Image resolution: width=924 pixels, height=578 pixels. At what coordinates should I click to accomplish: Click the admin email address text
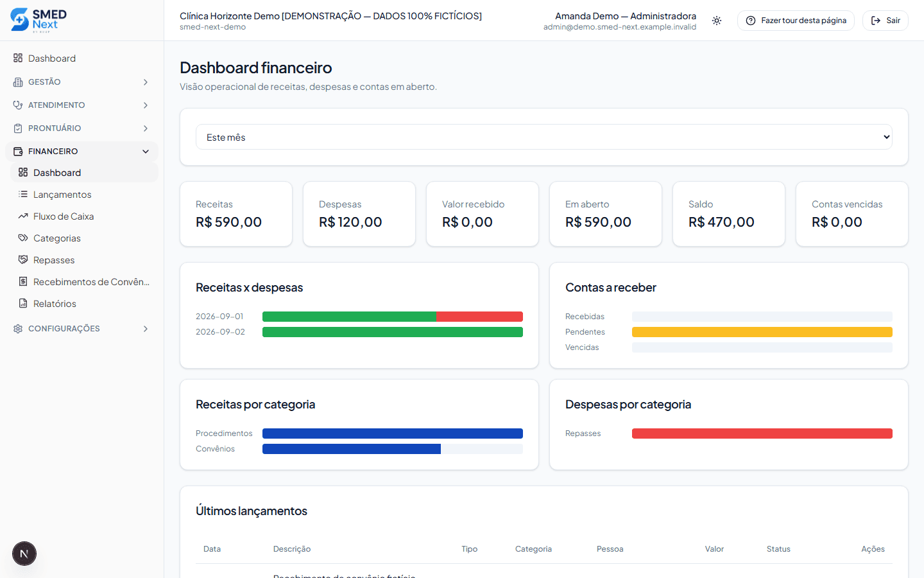pos(620,27)
